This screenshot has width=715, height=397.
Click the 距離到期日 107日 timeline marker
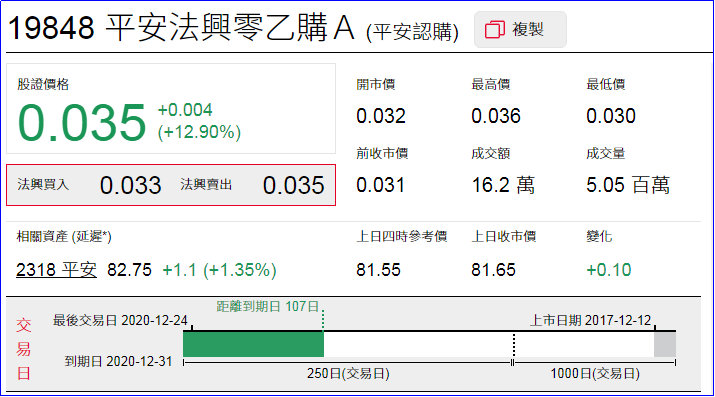click(268, 307)
